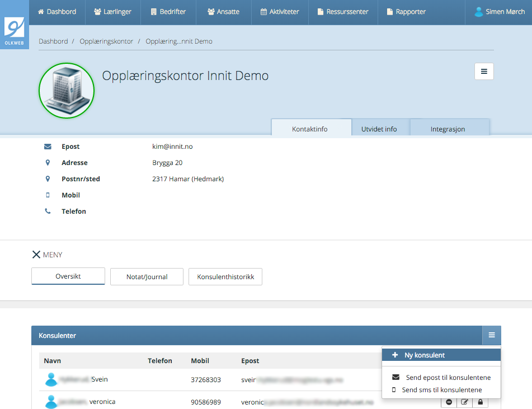Open the Ansatte nav item
Screen dimensions: 532x409
[x=224, y=12]
